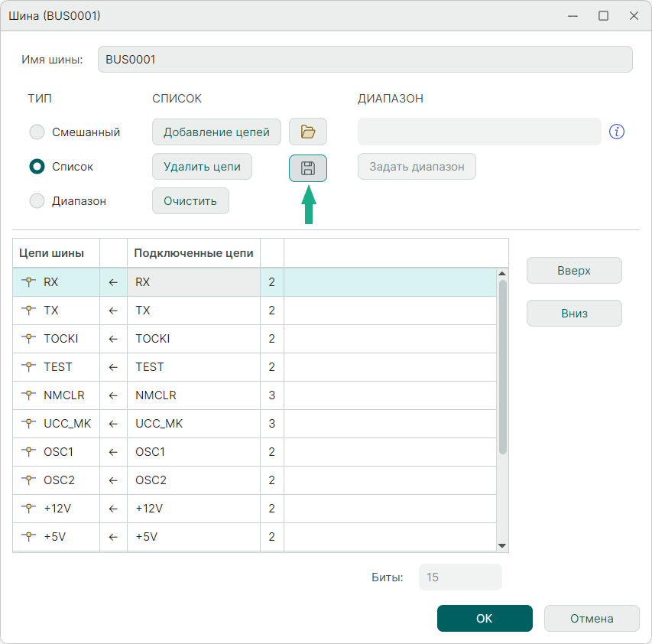Click the arrow icon in TX row
This screenshot has height=644, width=652.
(x=113, y=311)
